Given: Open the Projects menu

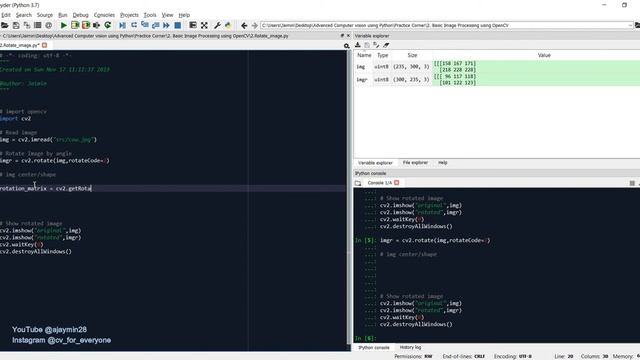Looking at the screenshot, I should (x=129, y=15).
